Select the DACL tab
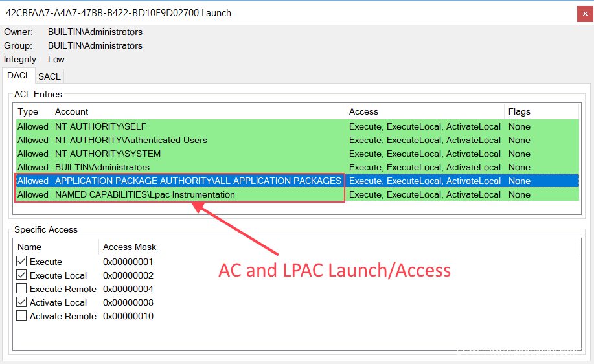The height and width of the screenshot is (364, 594). pos(19,76)
